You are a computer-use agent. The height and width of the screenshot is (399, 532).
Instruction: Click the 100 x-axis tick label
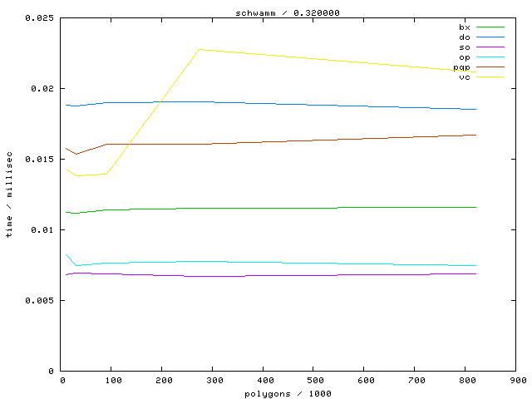[x=111, y=381]
